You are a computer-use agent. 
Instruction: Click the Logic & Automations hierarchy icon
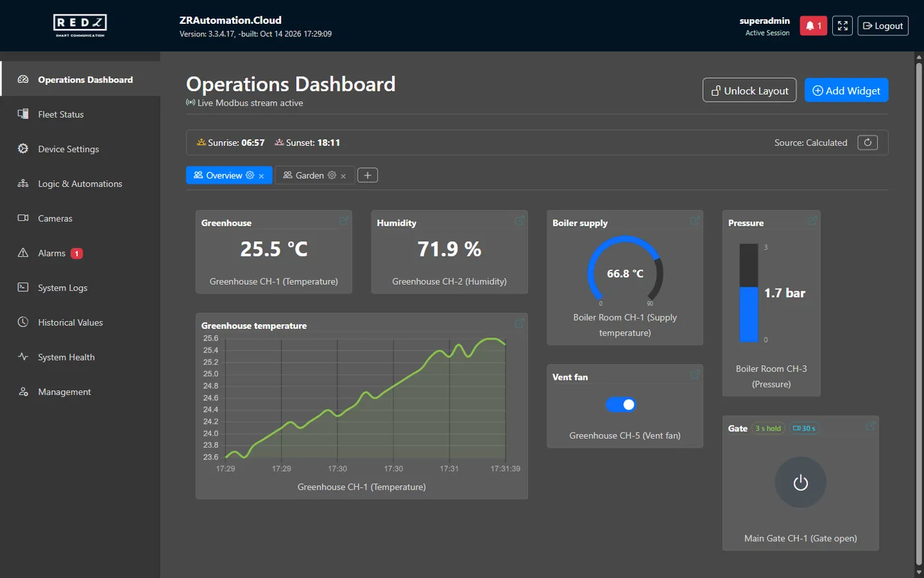click(x=23, y=183)
